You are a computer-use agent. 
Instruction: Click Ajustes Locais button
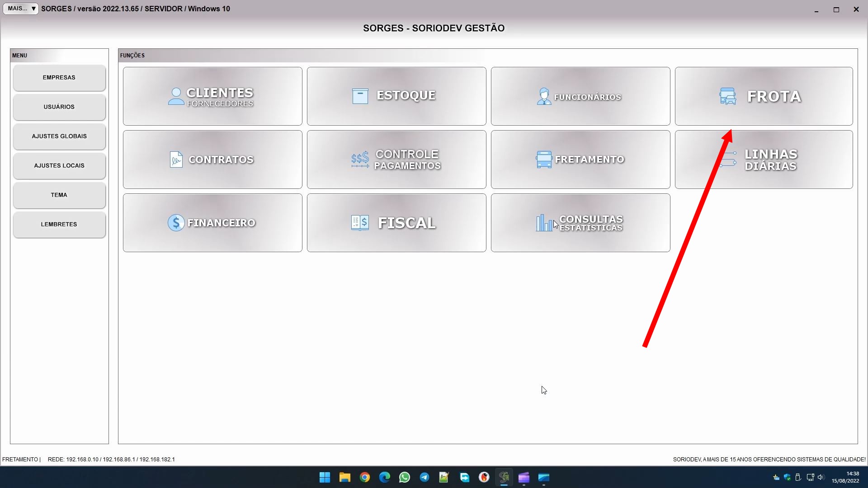tap(59, 166)
